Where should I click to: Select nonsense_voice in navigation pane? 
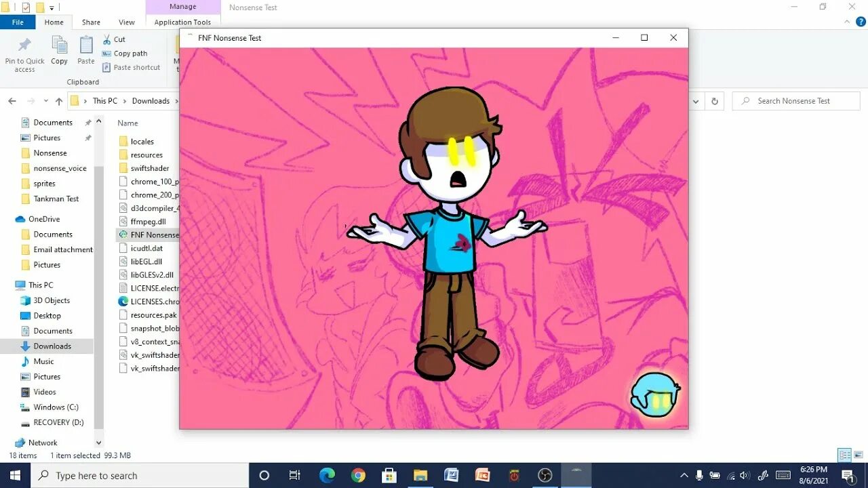[60, 169]
